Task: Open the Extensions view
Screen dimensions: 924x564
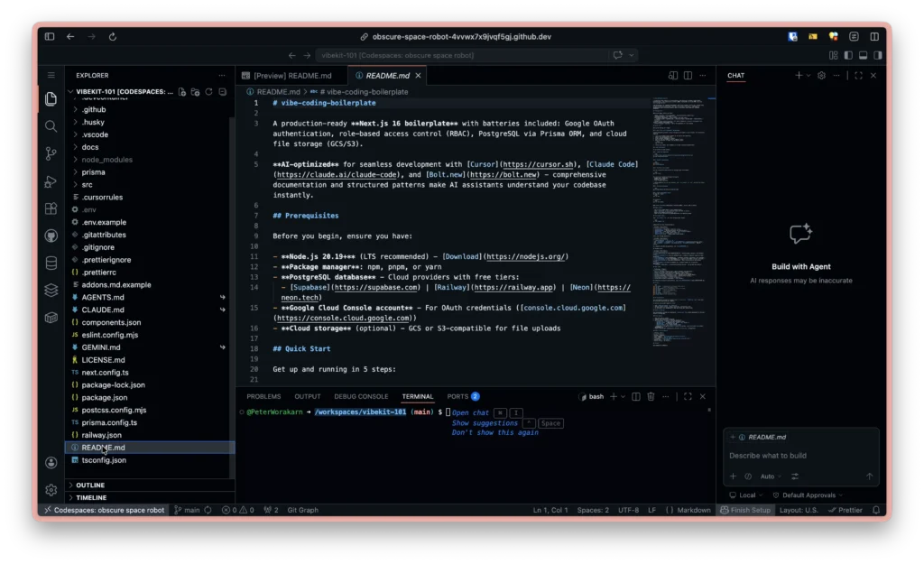Action: tap(51, 208)
